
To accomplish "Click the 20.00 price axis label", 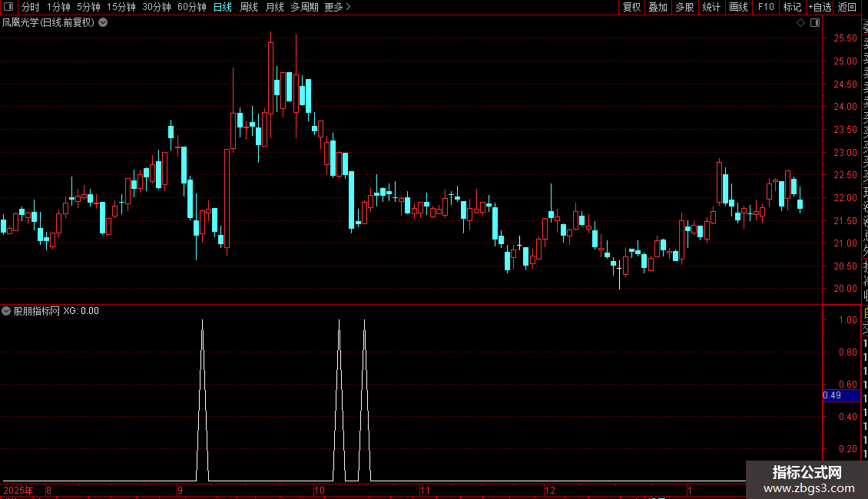I will pos(845,288).
